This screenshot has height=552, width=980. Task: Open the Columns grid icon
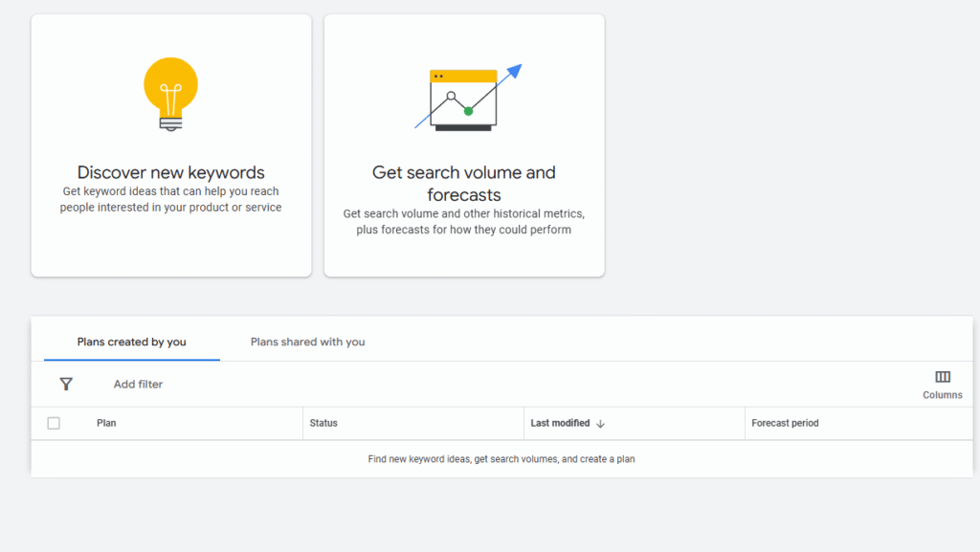pos(943,377)
